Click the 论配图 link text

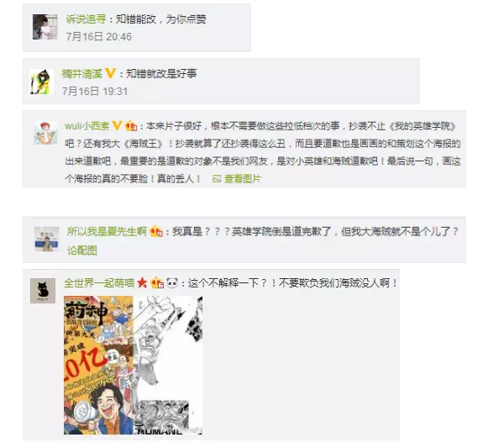tap(82, 250)
